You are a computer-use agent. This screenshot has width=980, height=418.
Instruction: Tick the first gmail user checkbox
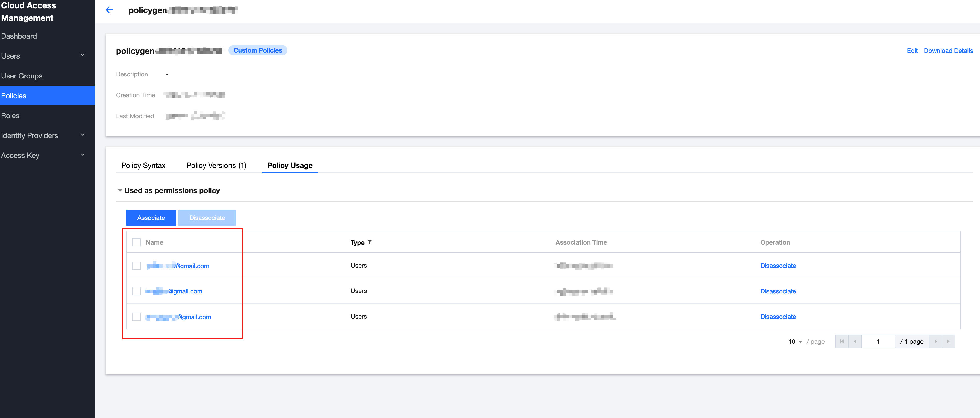[136, 266]
